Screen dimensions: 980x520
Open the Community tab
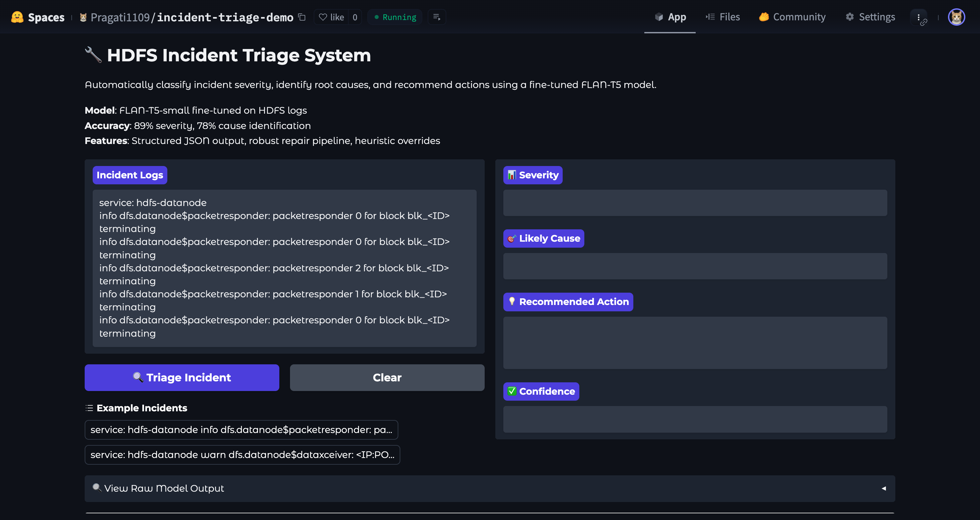pyautogui.click(x=792, y=17)
